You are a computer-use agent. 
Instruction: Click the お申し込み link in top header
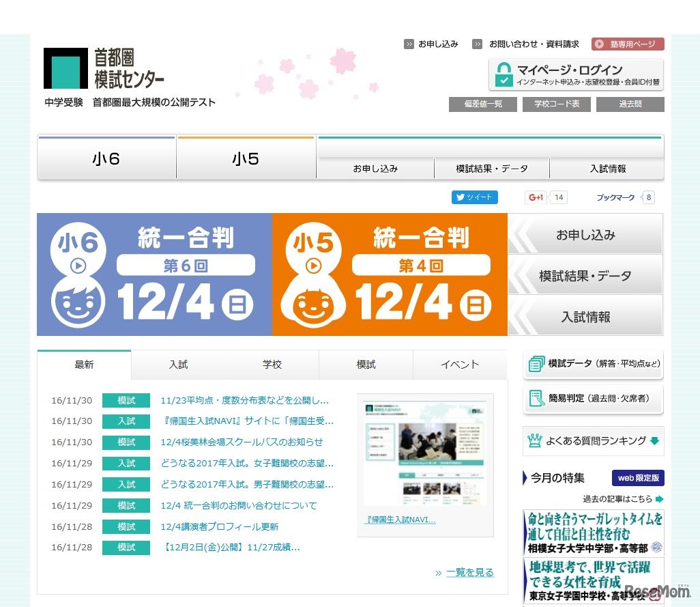click(x=438, y=44)
